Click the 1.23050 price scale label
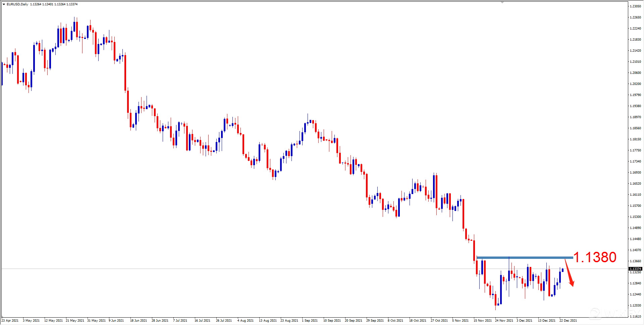The image size is (644, 325). pos(635,6)
